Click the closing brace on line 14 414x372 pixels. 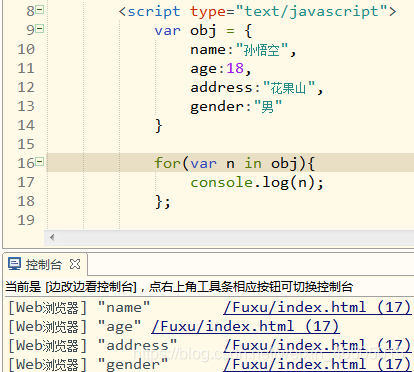[159, 126]
